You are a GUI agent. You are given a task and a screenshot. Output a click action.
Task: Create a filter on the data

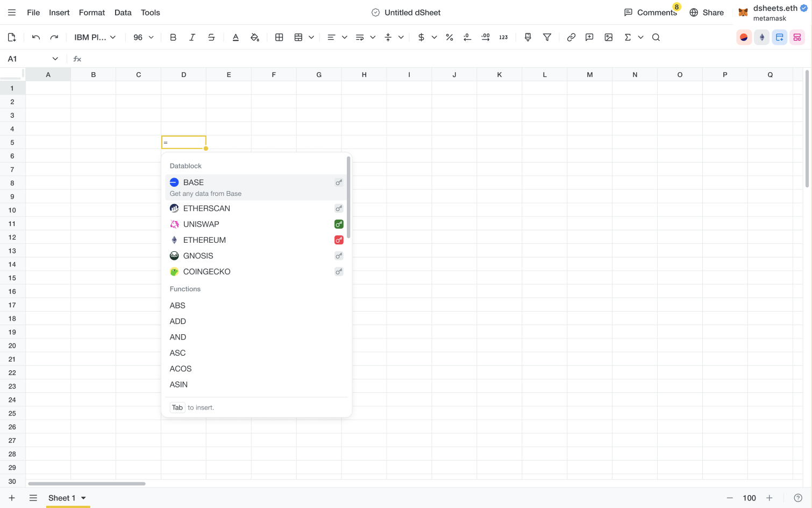tap(547, 37)
